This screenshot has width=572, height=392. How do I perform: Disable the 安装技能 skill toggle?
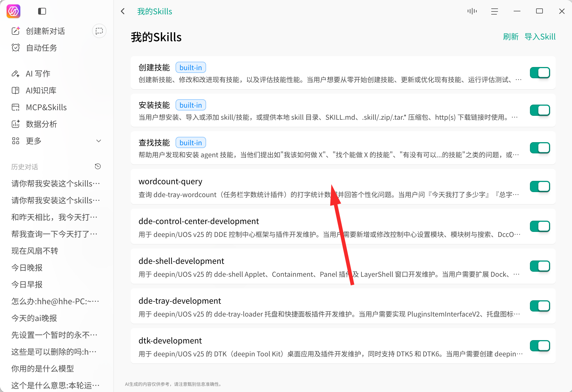540,110
